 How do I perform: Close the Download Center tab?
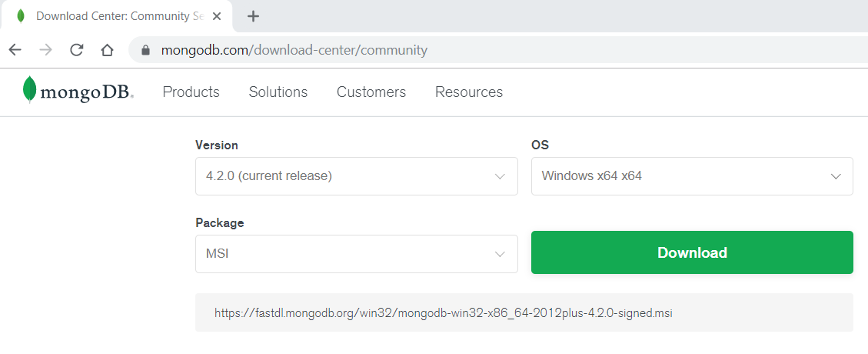[219, 16]
